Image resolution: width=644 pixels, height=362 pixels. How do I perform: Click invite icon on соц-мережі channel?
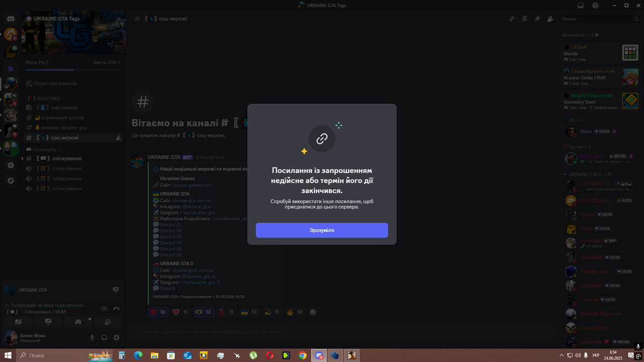118,138
